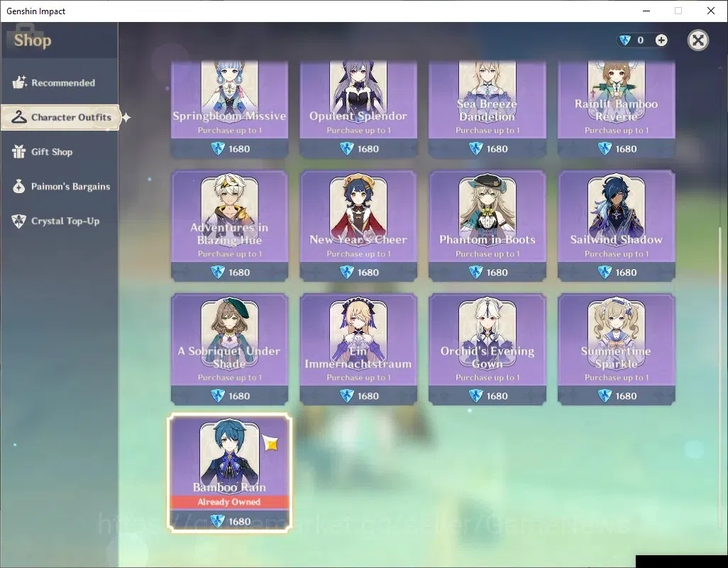Close the Genshin Impact window

(711, 11)
